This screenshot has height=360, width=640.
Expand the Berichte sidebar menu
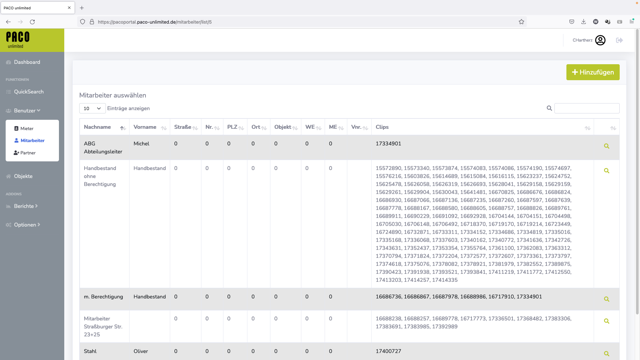[x=25, y=206]
